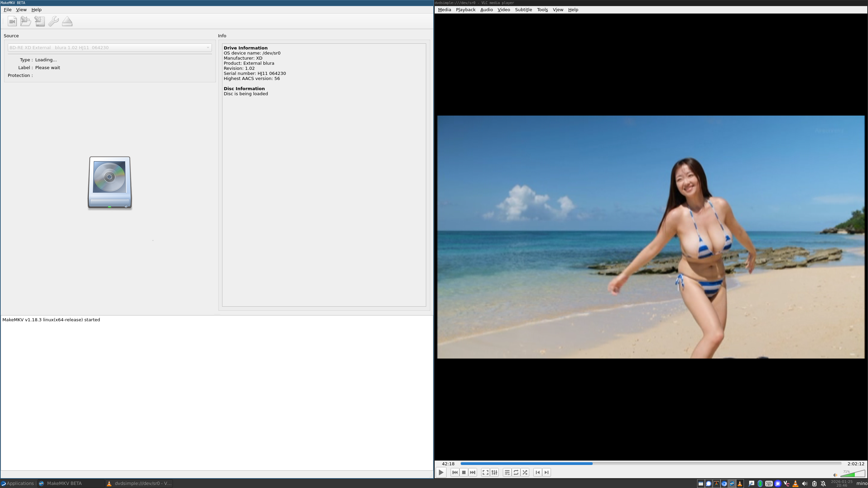
Task: Open the VLC Subtitle menu
Action: click(x=523, y=9)
